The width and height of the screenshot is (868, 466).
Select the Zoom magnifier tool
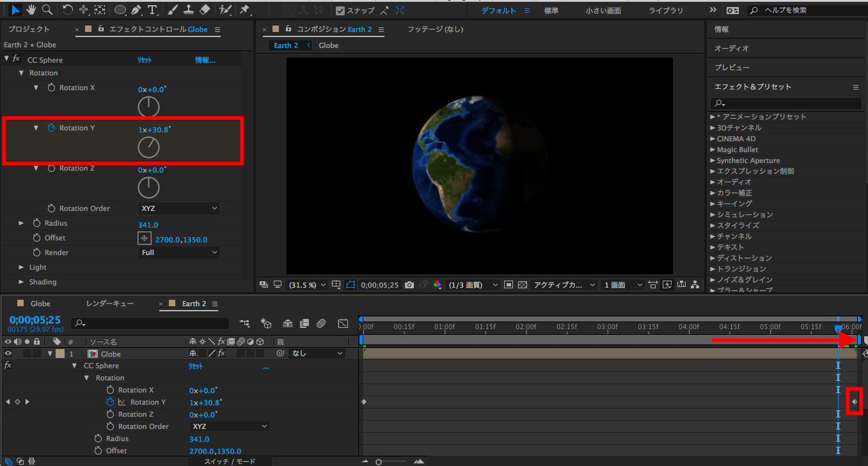coord(47,10)
